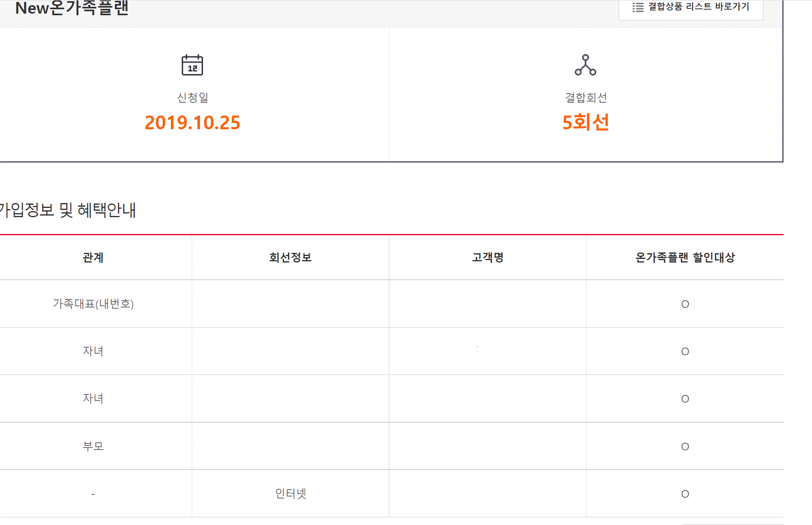The height and width of the screenshot is (525, 812).
Task: Click the calendar icon above 신청일
Action: coord(192,65)
